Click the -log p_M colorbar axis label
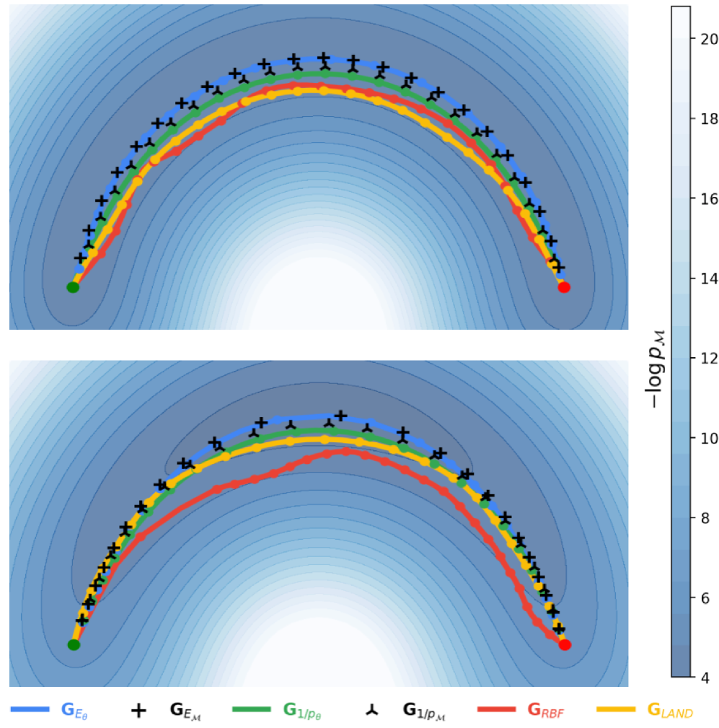719x728 pixels. pyautogui.click(x=656, y=369)
